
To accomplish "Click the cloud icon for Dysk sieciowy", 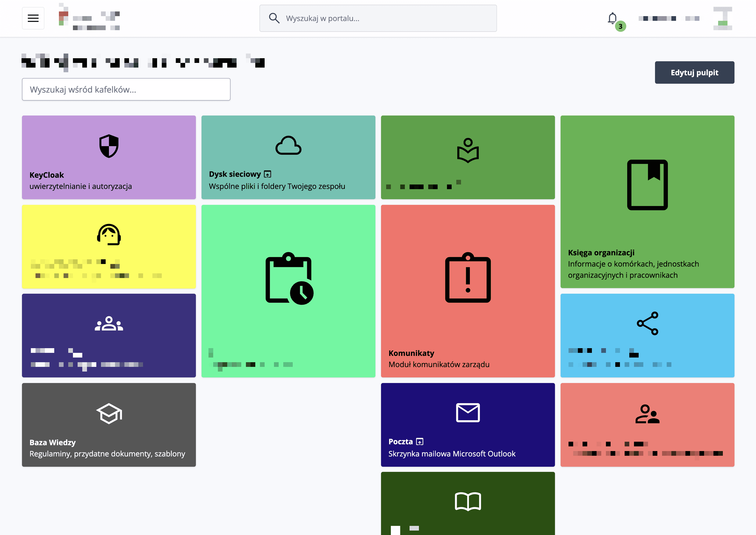I will click(288, 146).
